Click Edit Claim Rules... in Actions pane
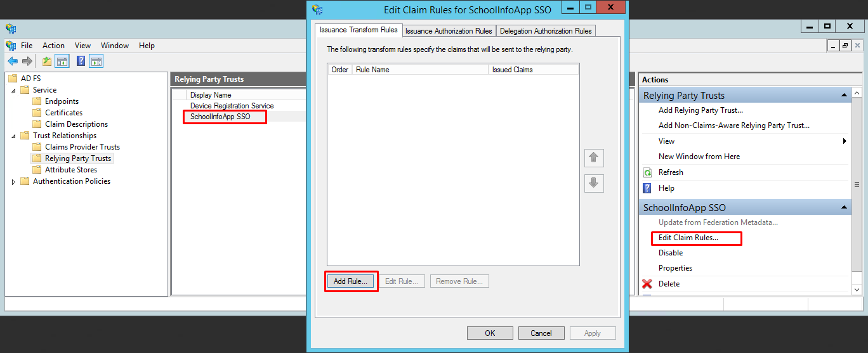Image resolution: width=868 pixels, height=353 pixels. pyautogui.click(x=688, y=238)
